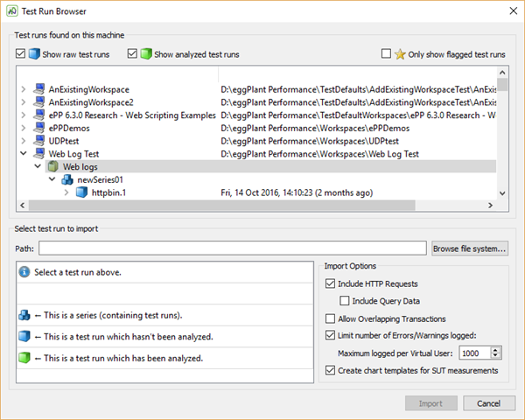Uncheck Include HTTP Requests
This screenshot has width=525, height=420.
pos(330,283)
